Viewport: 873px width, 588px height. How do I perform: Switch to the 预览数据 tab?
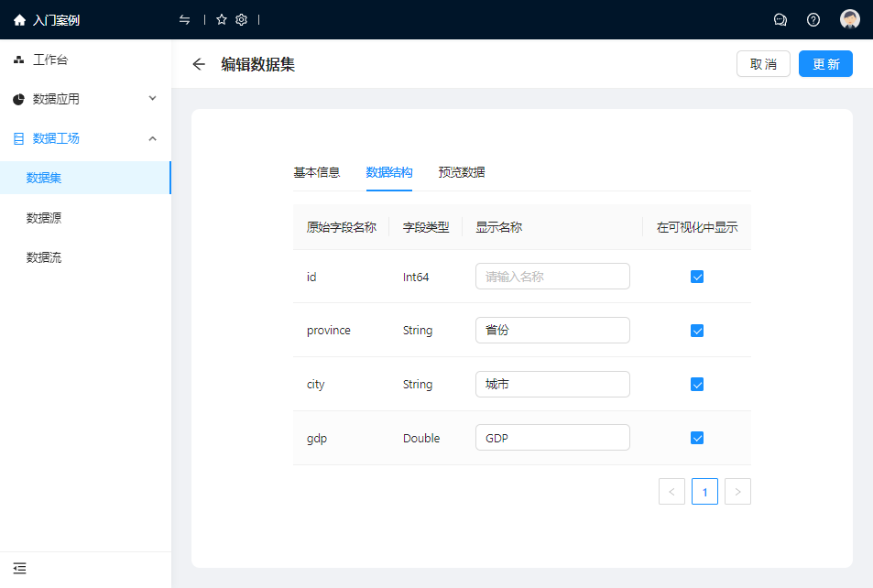(462, 172)
